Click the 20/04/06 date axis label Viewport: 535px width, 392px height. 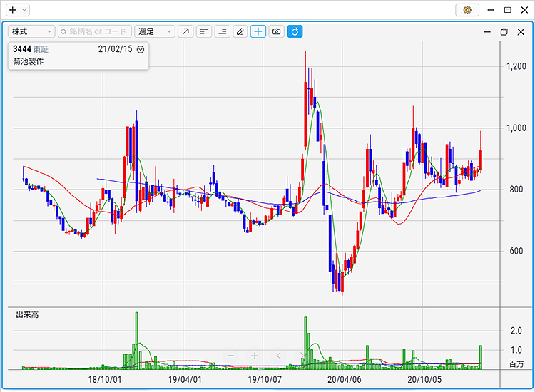345,379
